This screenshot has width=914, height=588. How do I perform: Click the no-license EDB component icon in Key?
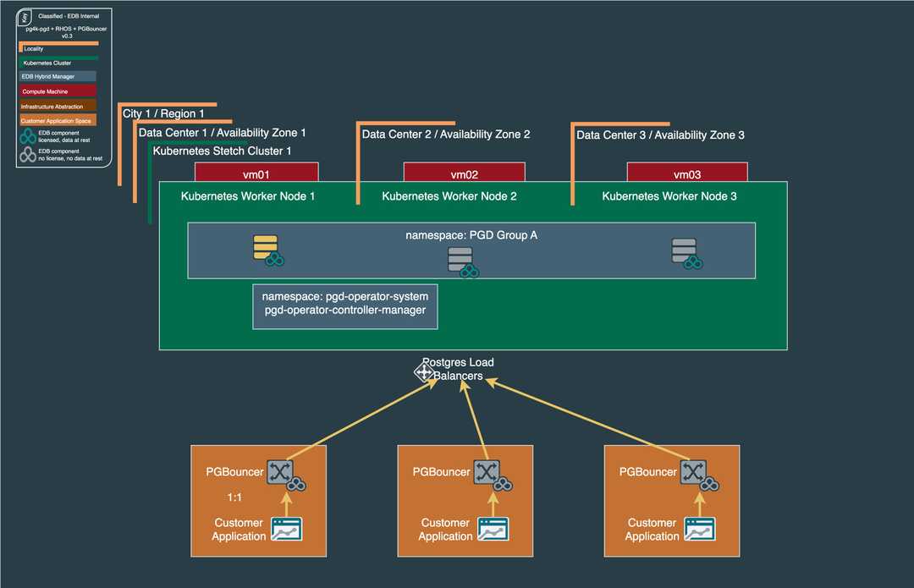[27, 154]
